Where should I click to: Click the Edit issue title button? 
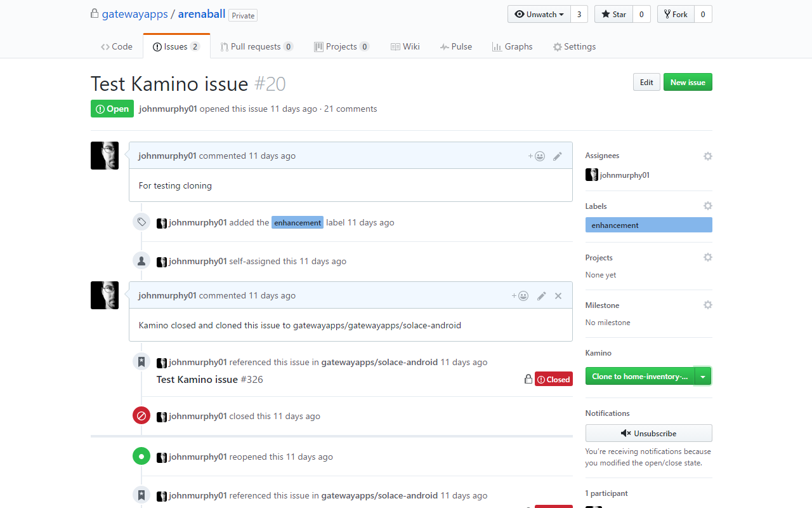(646, 83)
